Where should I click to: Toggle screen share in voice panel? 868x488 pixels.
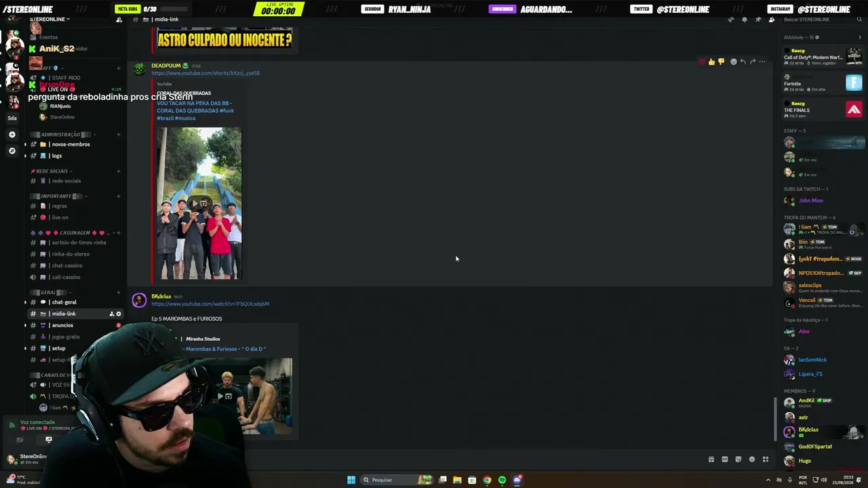coord(48,439)
